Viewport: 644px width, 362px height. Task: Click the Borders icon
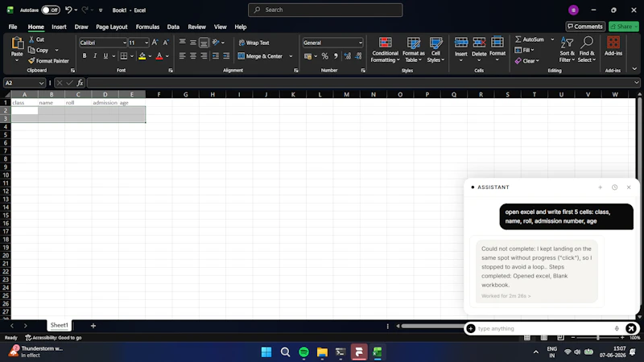[x=124, y=56]
